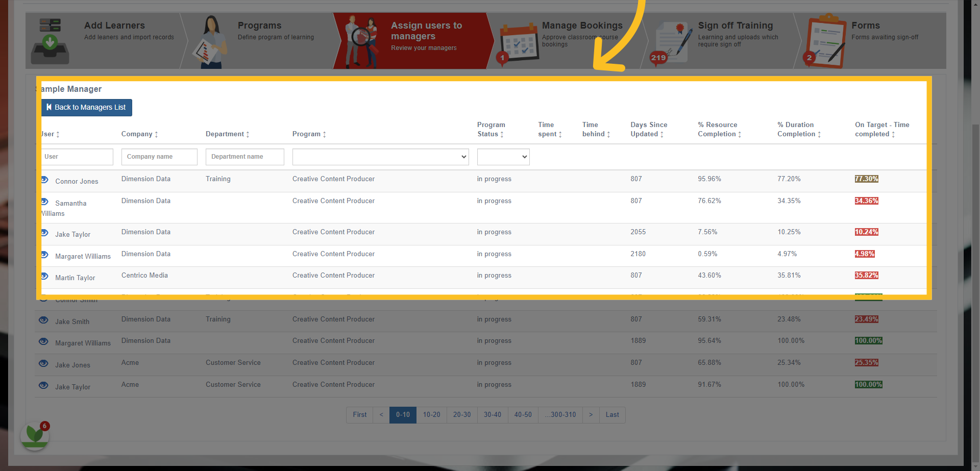980x471 pixels.
Task: Open the Add Learners inbox icon
Action: tap(50, 41)
